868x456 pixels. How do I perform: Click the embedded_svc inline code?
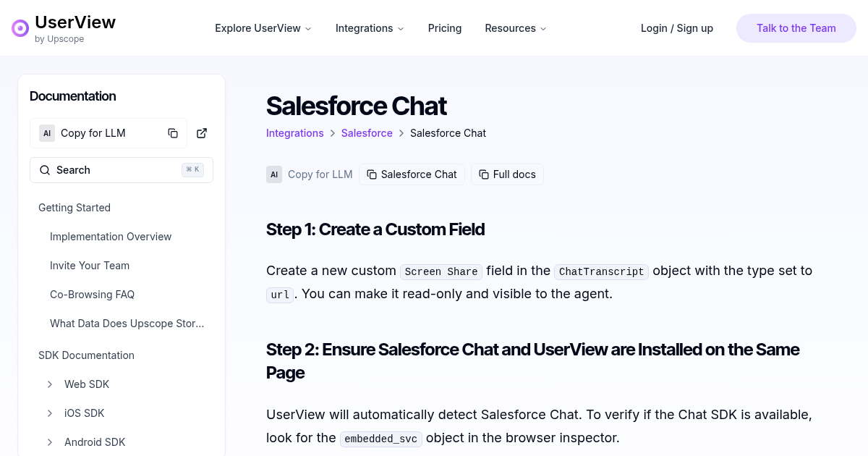381,439
